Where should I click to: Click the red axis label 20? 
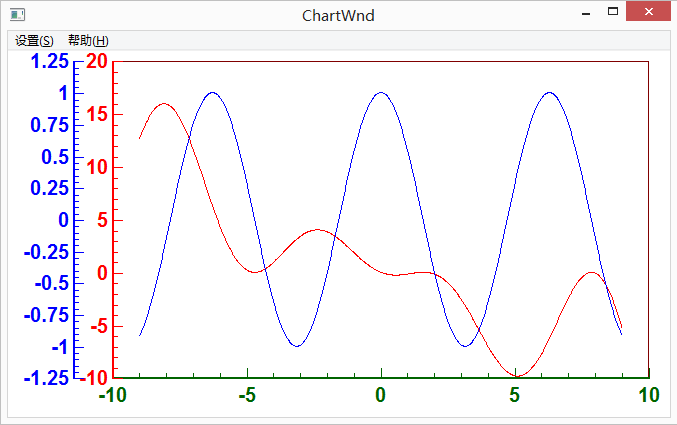point(97,61)
